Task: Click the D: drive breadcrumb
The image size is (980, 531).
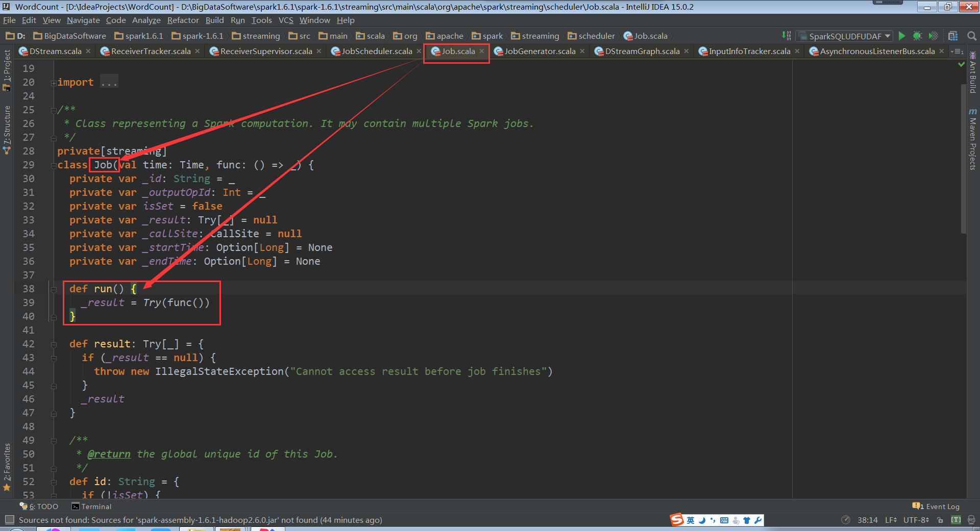Action: click(15, 36)
